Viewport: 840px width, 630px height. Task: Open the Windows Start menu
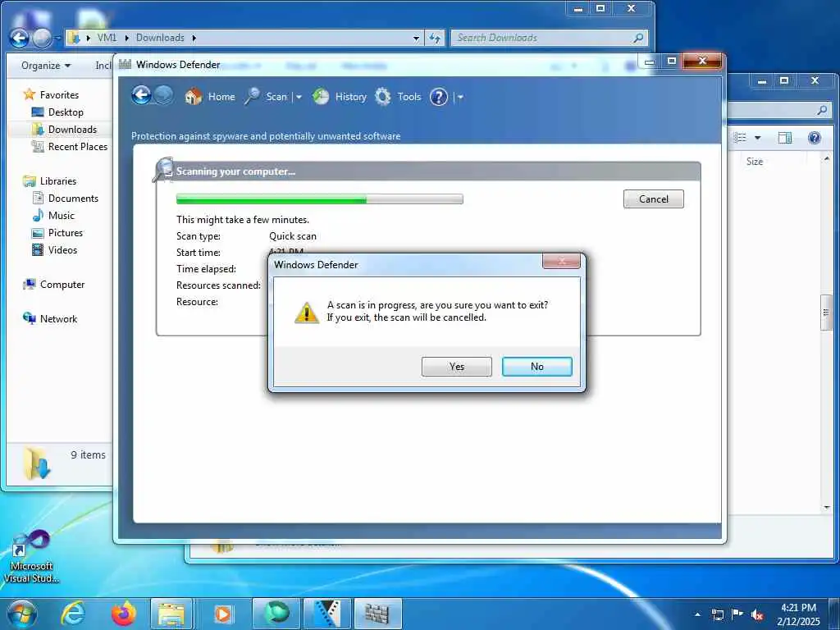pos(22,614)
